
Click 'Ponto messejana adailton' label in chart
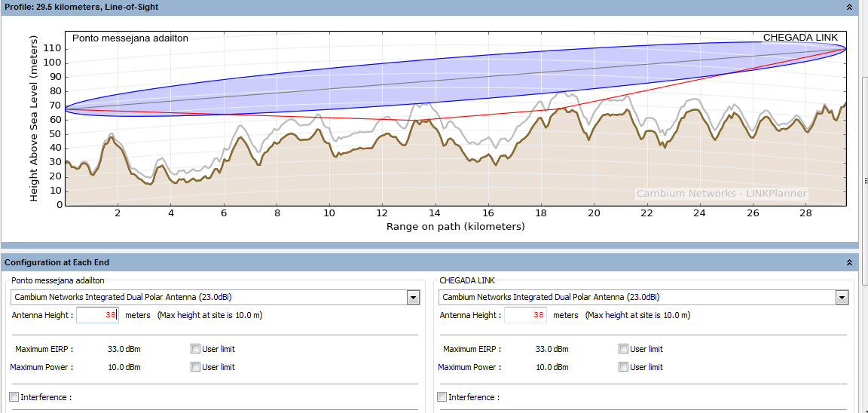click(x=130, y=38)
